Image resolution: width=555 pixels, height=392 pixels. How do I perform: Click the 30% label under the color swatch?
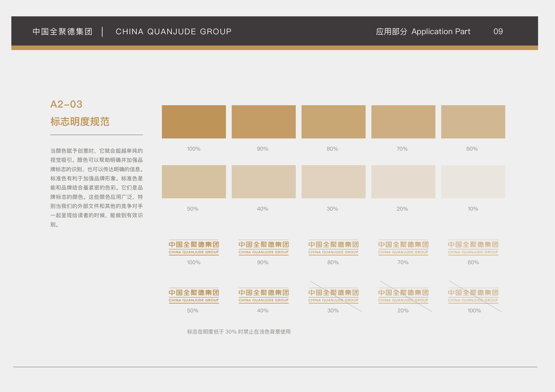(332, 209)
